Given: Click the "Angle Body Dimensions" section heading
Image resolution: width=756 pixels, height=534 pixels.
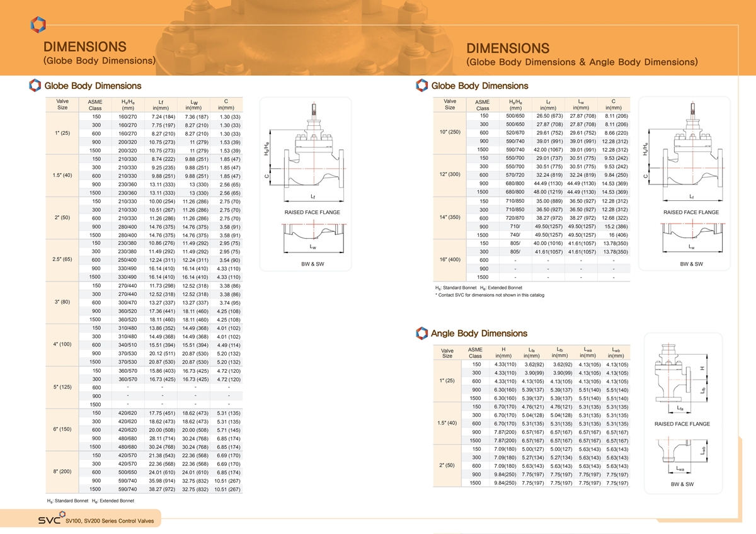Looking at the screenshot, I should (x=479, y=333).
